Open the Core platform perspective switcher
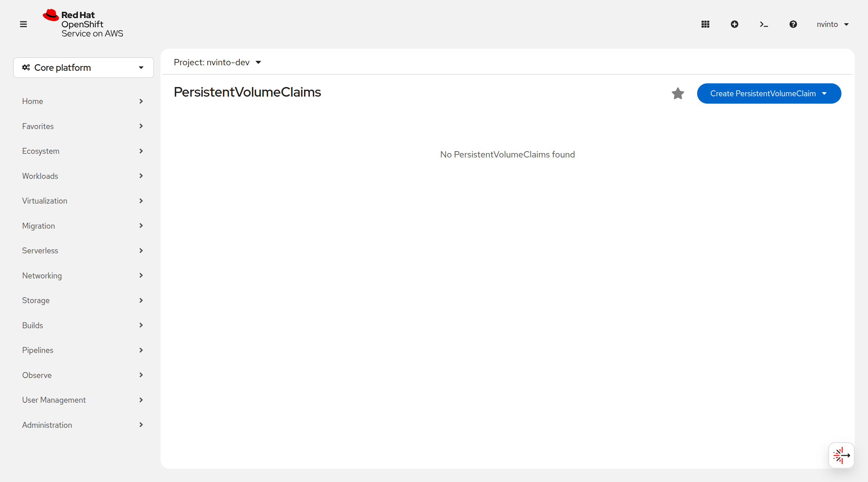This screenshot has width=868, height=482. 83,67
